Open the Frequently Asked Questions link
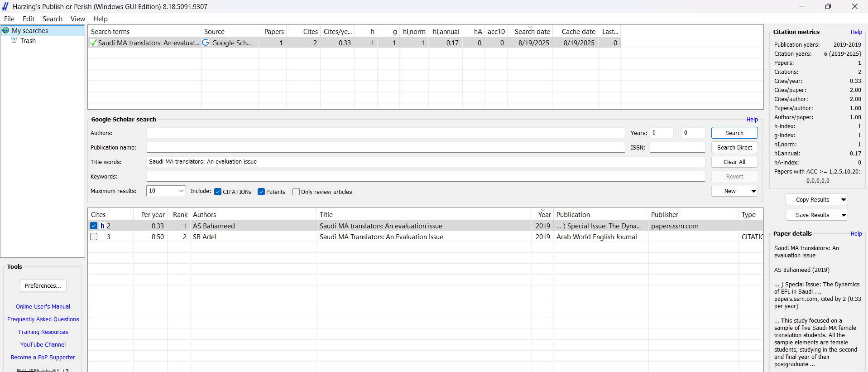Viewport: 868px width, 372px height. [43, 319]
